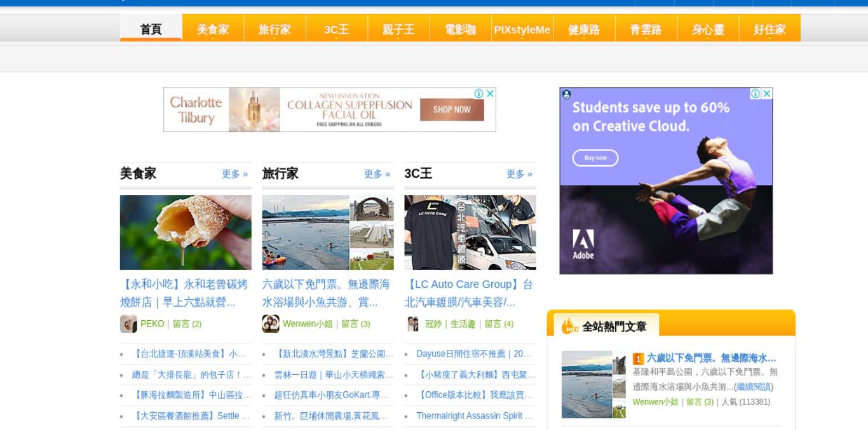Click the HOT flame icon
Image resolution: width=868 pixels, height=430 pixels.
(x=570, y=326)
